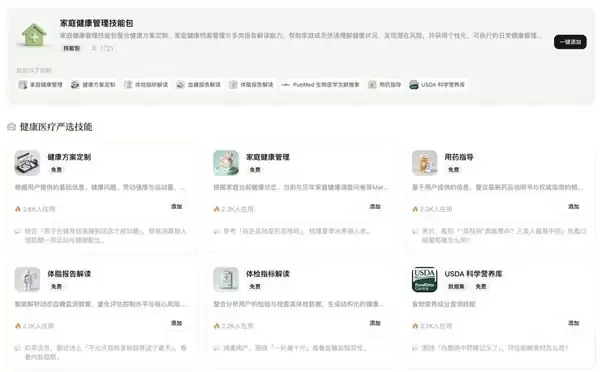The height and width of the screenshot is (372, 600).
Task: Click the 免费 tag on 健康方案定制 card
Action: pyautogui.click(x=56, y=170)
